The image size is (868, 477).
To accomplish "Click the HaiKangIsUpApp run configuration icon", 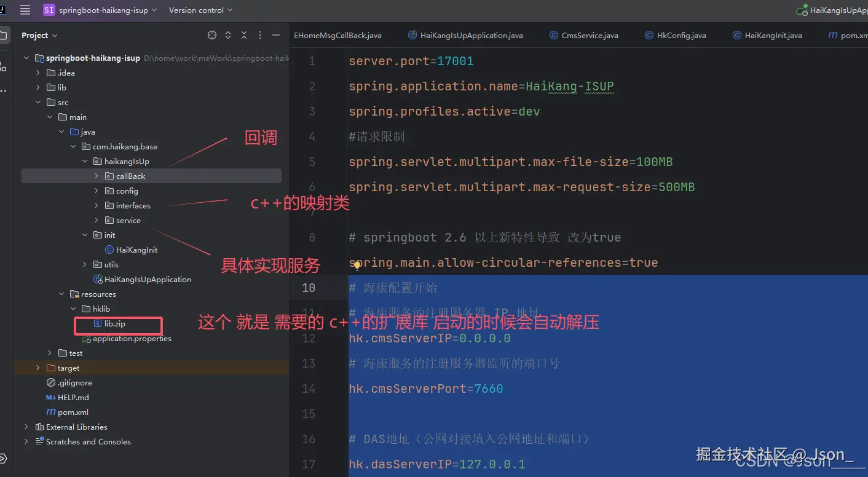I will (802, 10).
